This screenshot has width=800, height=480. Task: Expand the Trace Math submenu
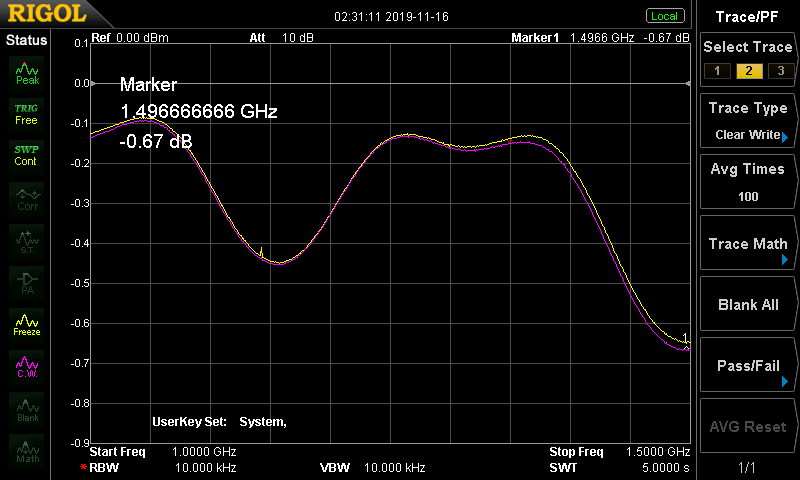click(x=748, y=244)
